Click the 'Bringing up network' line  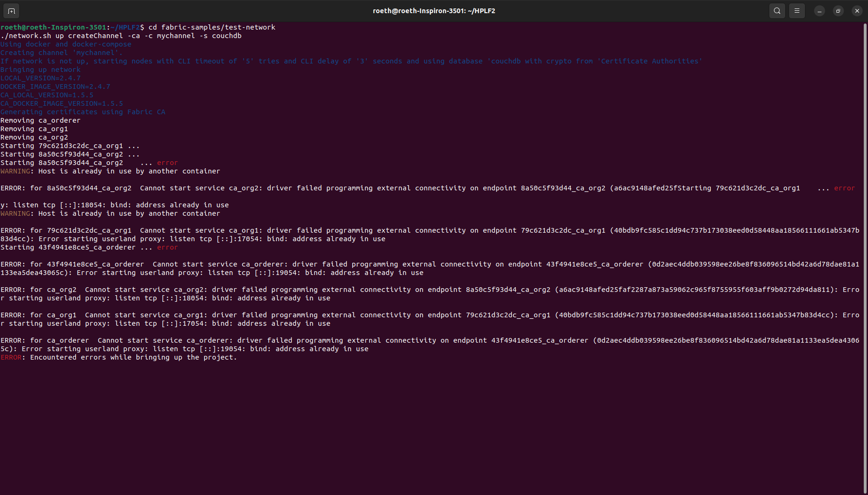(x=40, y=70)
